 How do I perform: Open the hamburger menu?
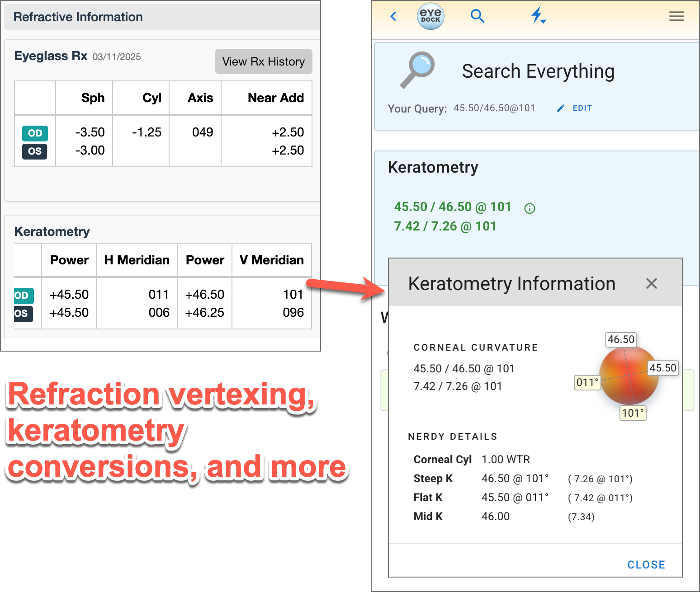pos(676,17)
